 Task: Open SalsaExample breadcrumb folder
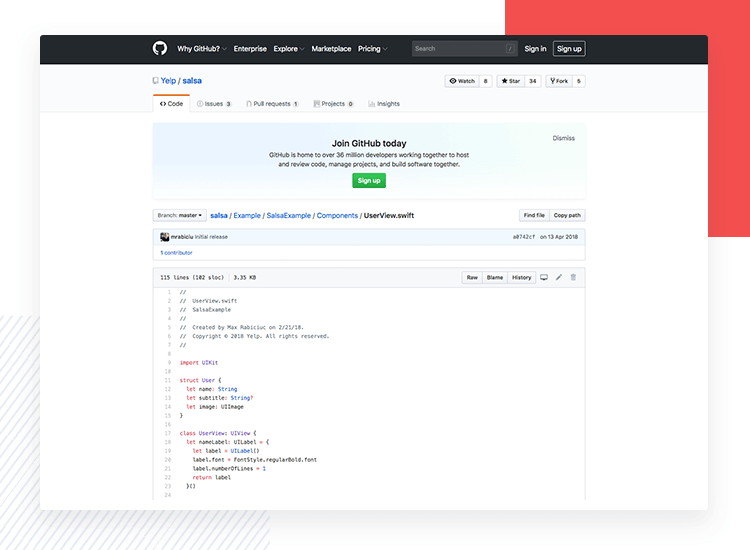(288, 216)
